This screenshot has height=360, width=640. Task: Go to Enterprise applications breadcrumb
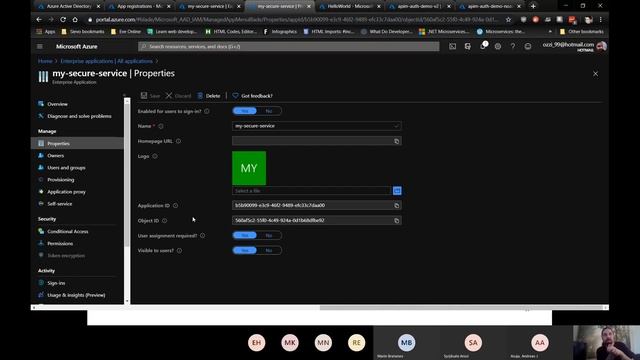point(106,61)
